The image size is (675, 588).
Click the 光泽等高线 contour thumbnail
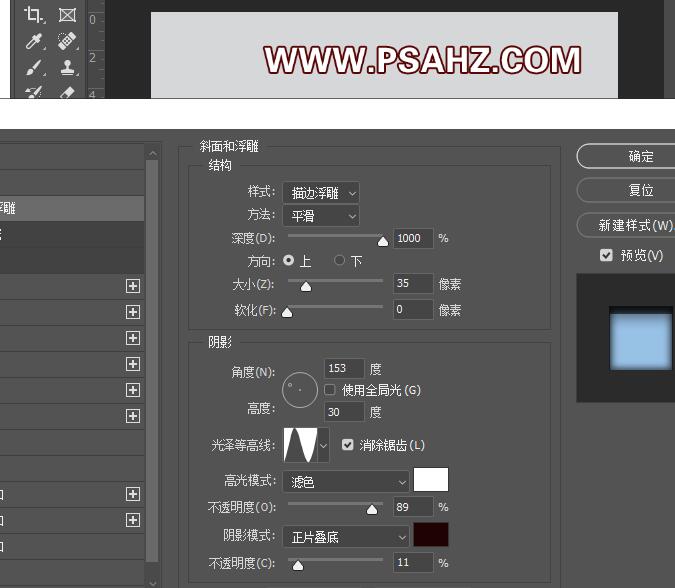(300, 446)
